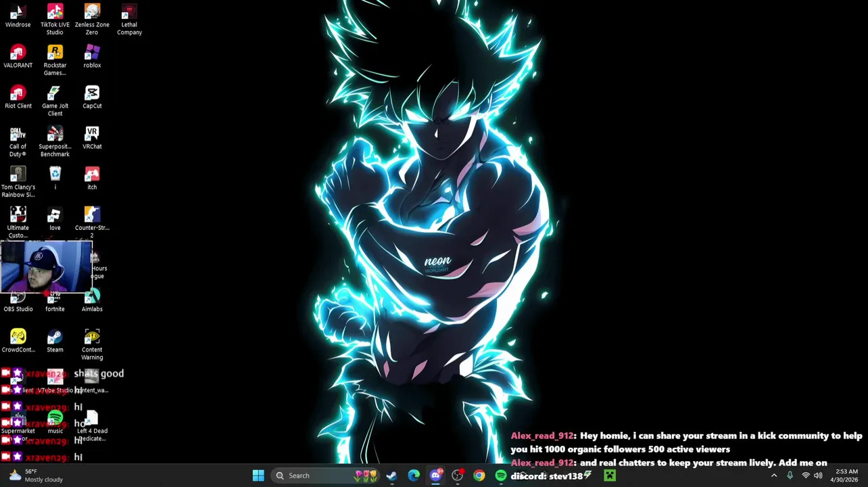Select Tom Clancy's Rainbow Six shortcut
868x487 pixels.
pyautogui.click(x=18, y=183)
